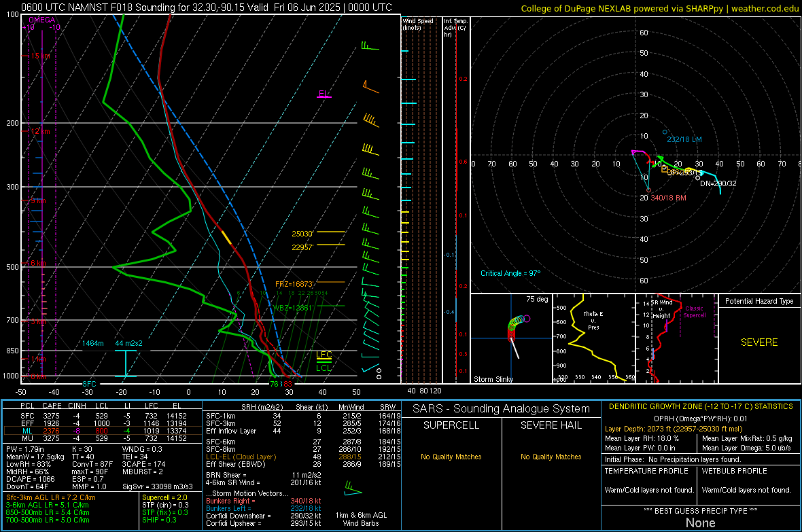This screenshot has width=802, height=532.
Task: Click the SR Wind v. Height label
Action: coord(661,309)
